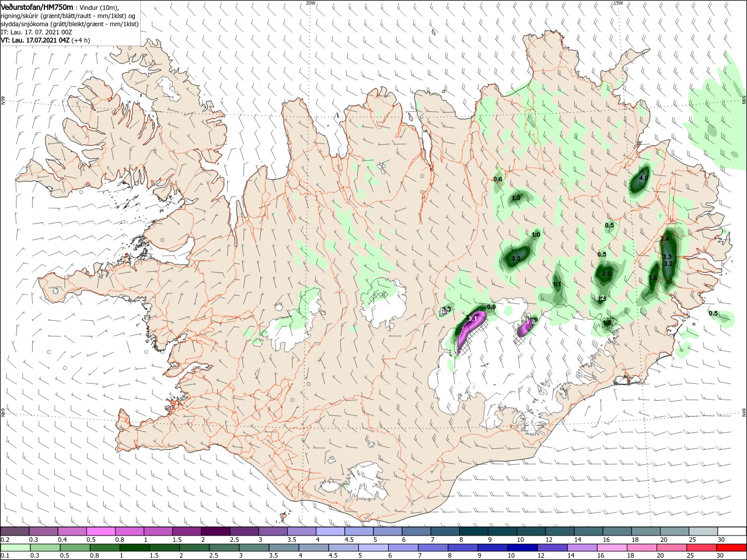This screenshot has height=560, width=747.
Task: Click the bright pink 0.5–0.8 swatch in upper legend
Action: 100,531
